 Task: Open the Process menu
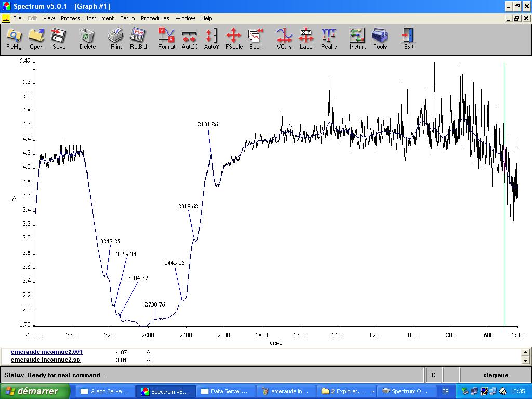tap(70, 18)
